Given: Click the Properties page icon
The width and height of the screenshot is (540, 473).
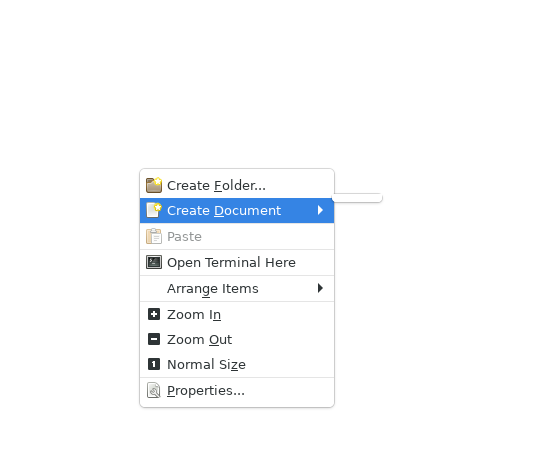Looking at the screenshot, I should [x=154, y=390].
